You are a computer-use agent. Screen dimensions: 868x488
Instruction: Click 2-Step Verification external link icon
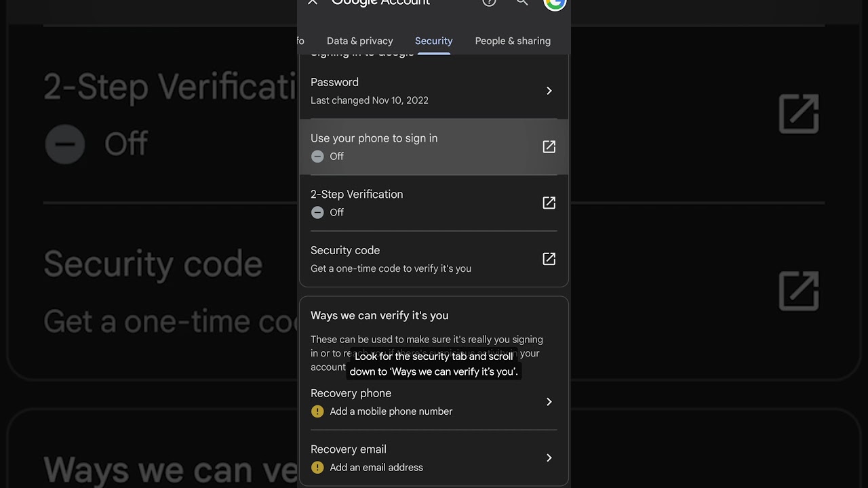click(549, 203)
